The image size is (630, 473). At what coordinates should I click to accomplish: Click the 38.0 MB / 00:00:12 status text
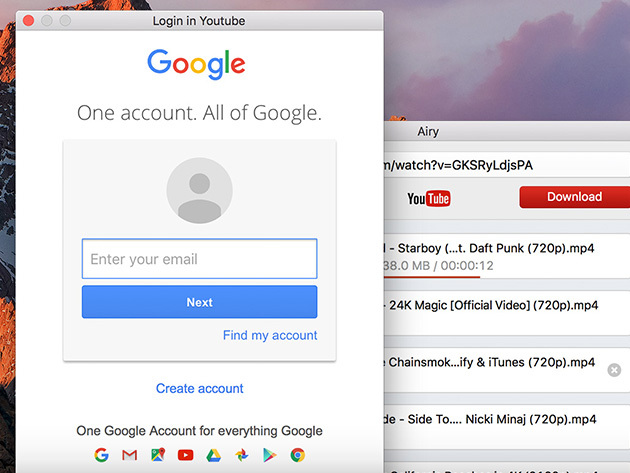tap(438, 266)
